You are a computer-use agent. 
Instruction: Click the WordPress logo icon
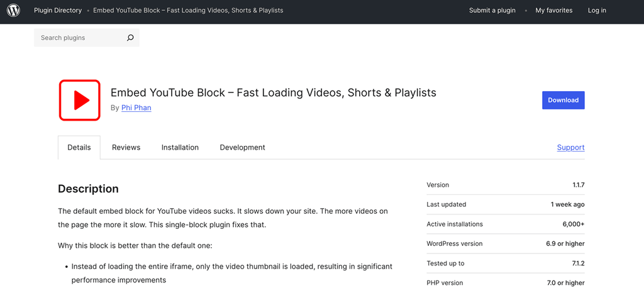click(x=14, y=10)
